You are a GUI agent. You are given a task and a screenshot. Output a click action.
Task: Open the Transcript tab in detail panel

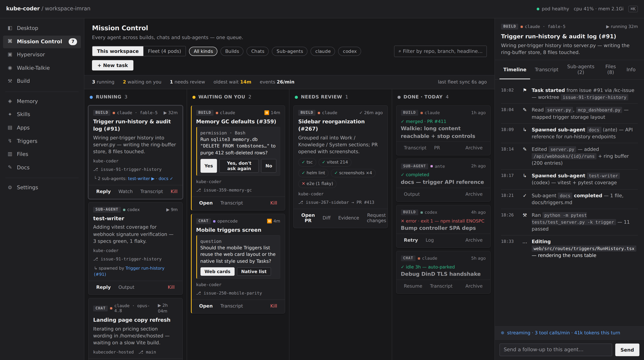546,70
